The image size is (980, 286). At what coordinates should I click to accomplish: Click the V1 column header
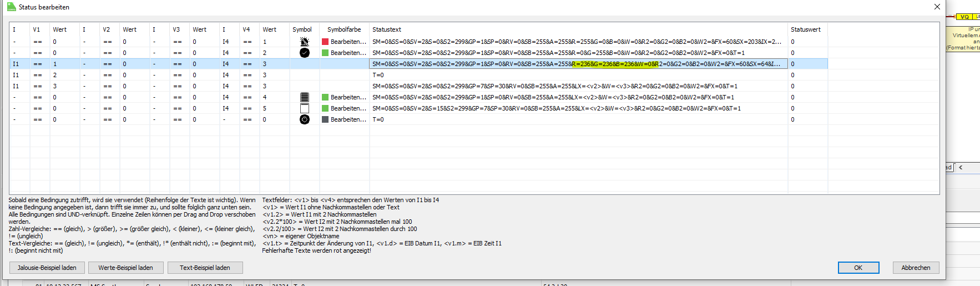(39, 29)
